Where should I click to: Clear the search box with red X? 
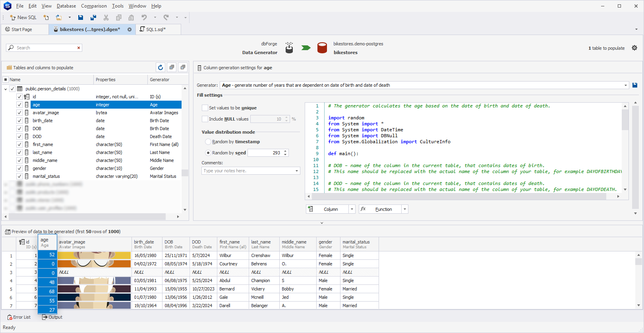(79, 48)
